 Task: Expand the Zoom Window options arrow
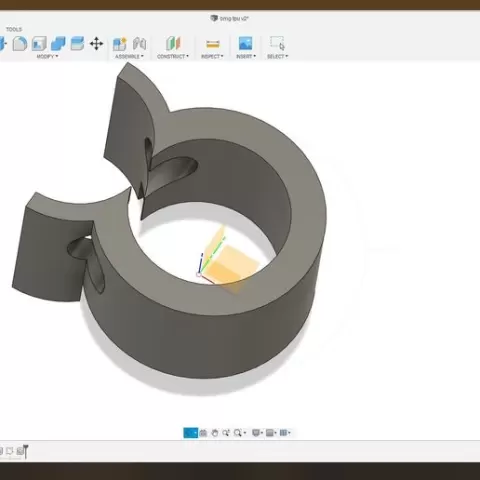pos(245,433)
